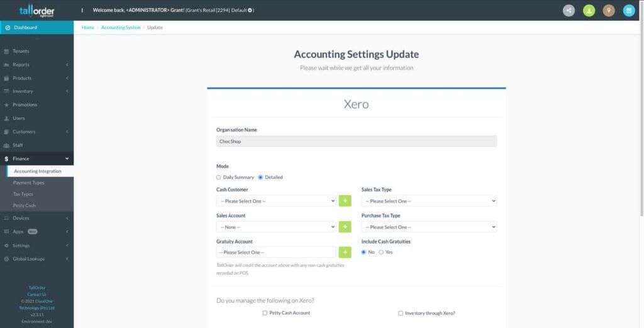The width and height of the screenshot is (644, 328).
Task: Click the Users person icon
Action: pyautogui.click(x=6, y=118)
